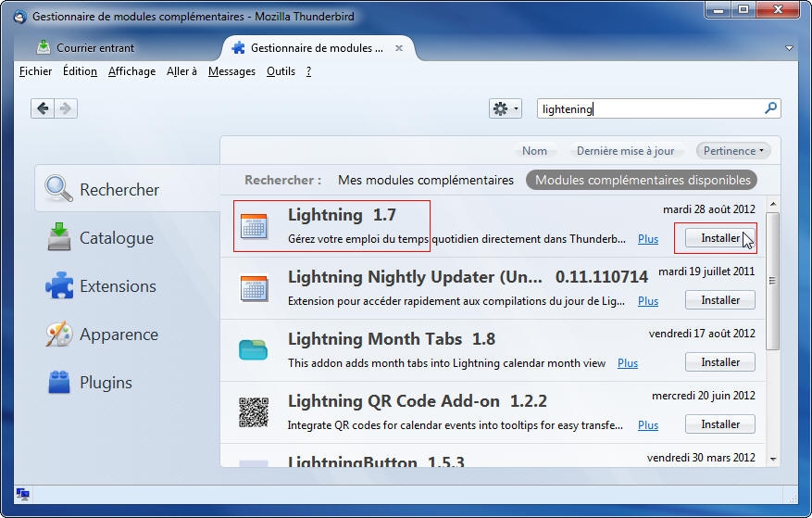This screenshot has height=518, width=812.
Task: Maximize the Thunderbird window
Action: [x=743, y=10]
